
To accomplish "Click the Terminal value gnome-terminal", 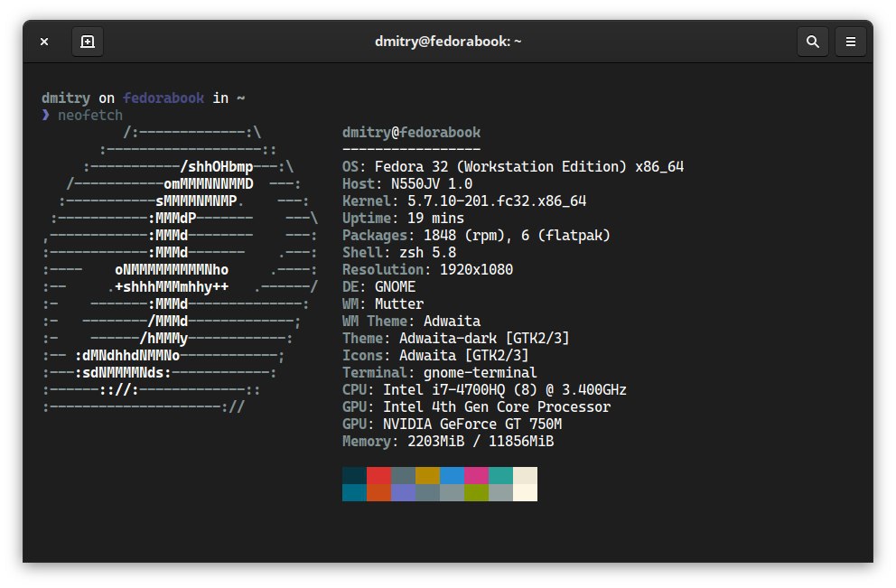I will [x=480, y=372].
